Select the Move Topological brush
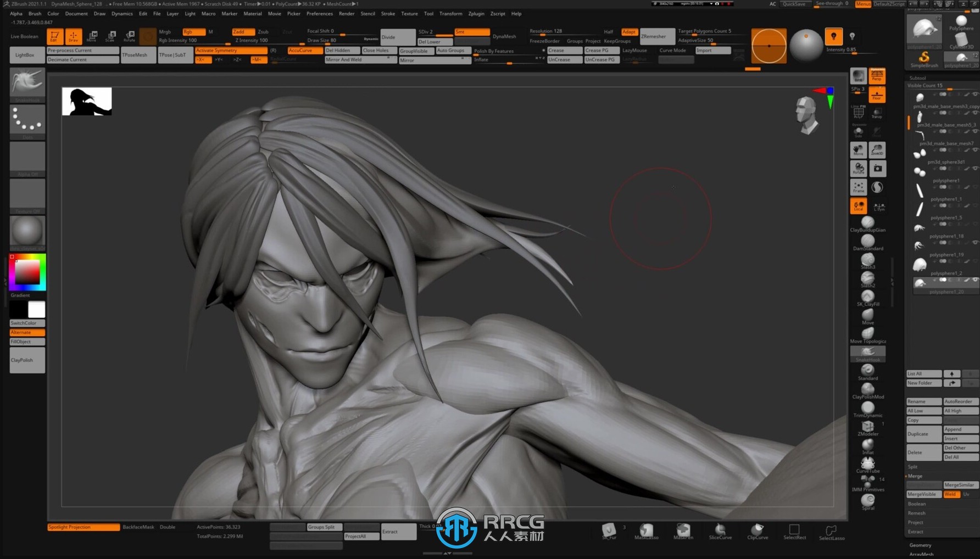Viewport: 980px width, 559px height. pos(867,336)
